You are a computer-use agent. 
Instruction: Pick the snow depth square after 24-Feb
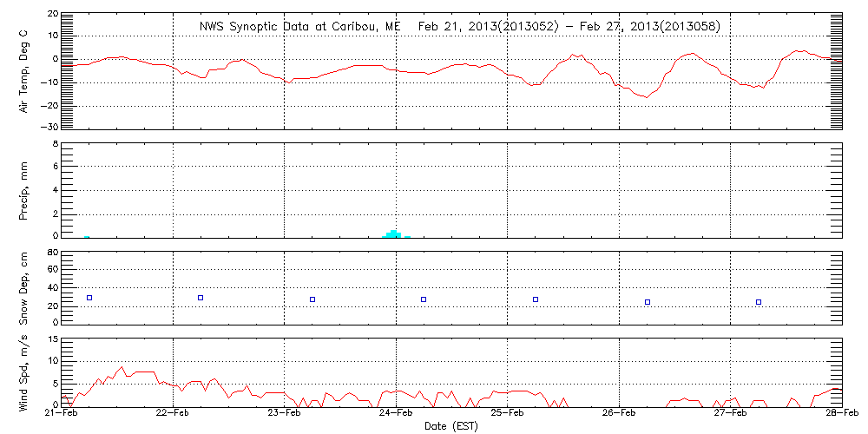424,299
